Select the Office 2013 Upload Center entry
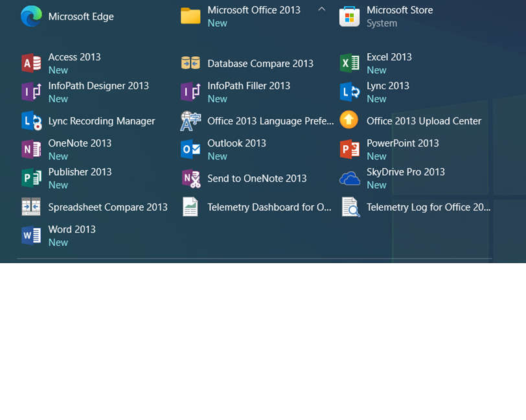The image size is (526, 420). 424,121
